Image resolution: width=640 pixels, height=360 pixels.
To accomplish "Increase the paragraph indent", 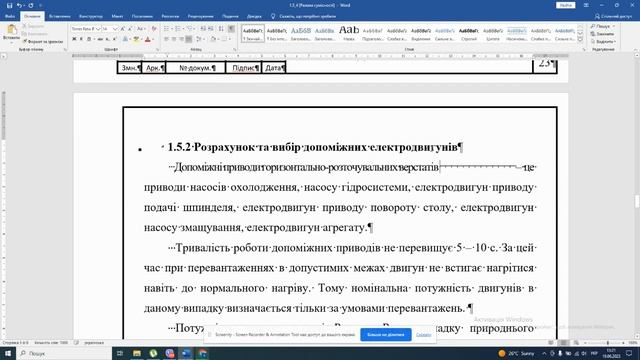I will pyautogui.click(x=211, y=29).
